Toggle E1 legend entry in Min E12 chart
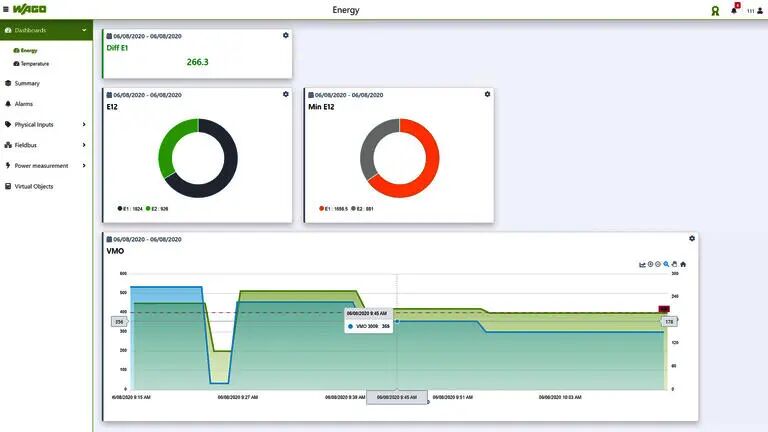The width and height of the screenshot is (768, 432). [x=334, y=209]
